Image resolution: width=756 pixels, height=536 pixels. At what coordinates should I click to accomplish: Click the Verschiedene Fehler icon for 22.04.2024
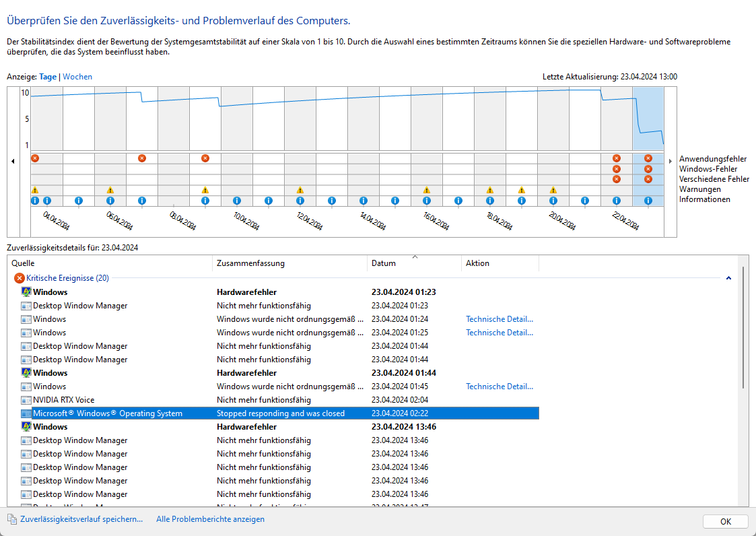click(616, 179)
